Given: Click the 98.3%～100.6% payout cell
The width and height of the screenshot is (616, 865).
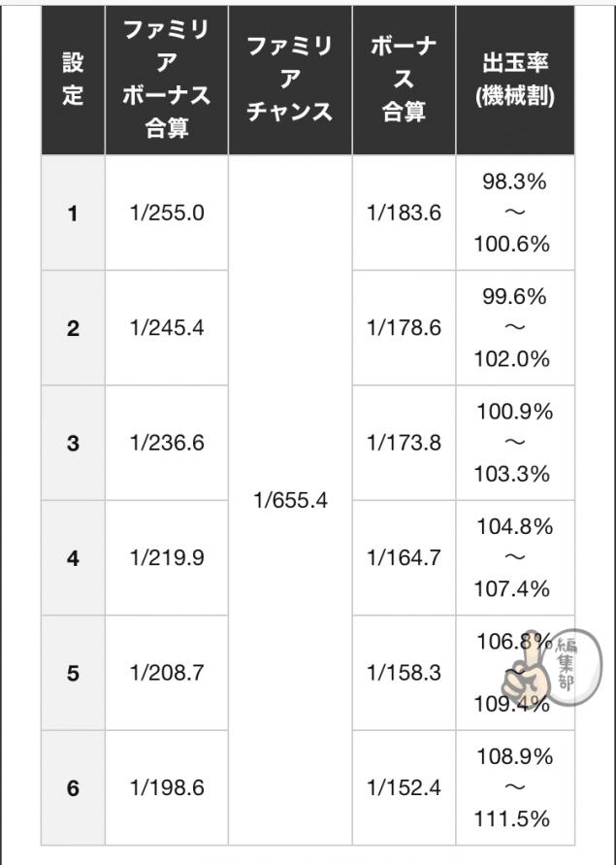Looking at the screenshot, I should [x=515, y=214].
